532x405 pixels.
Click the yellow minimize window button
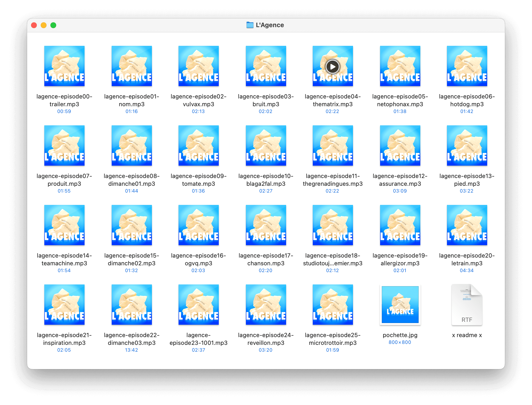point(44,25)
